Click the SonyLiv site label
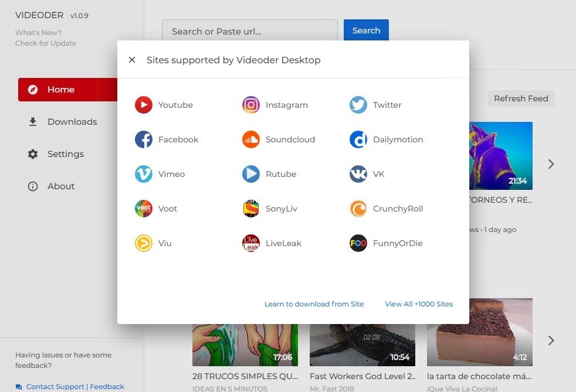This screenshot has width=576, height=392. point(282,209)
